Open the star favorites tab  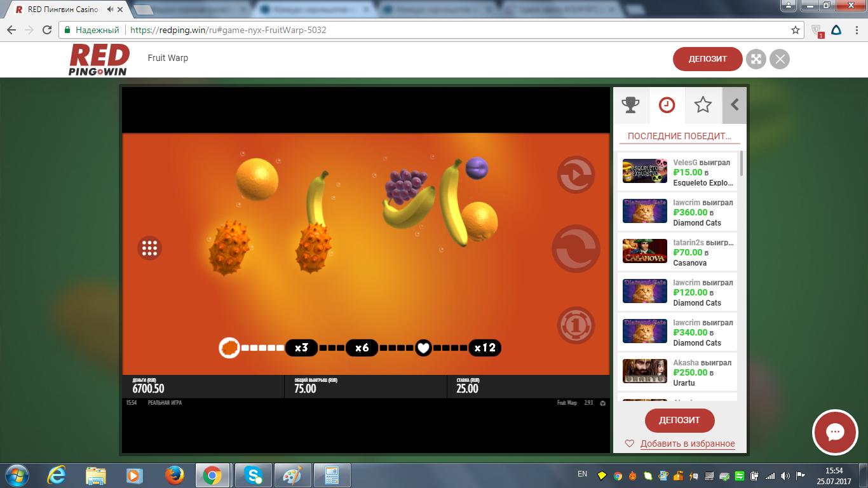[703, 105]
